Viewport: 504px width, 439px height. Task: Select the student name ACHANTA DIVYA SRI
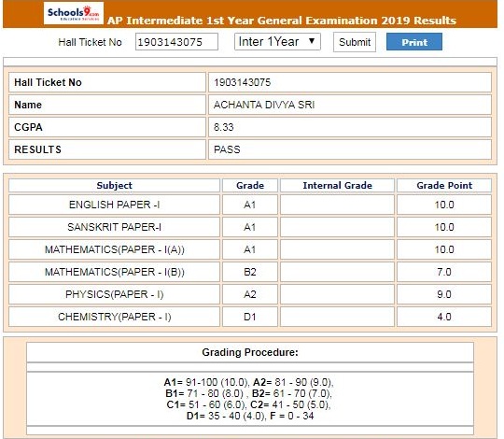pos(264,105)
